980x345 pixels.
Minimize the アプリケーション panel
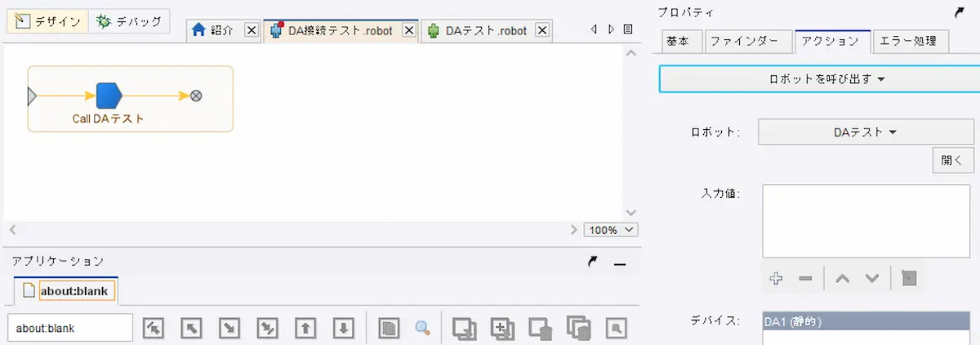click(620, 263)
